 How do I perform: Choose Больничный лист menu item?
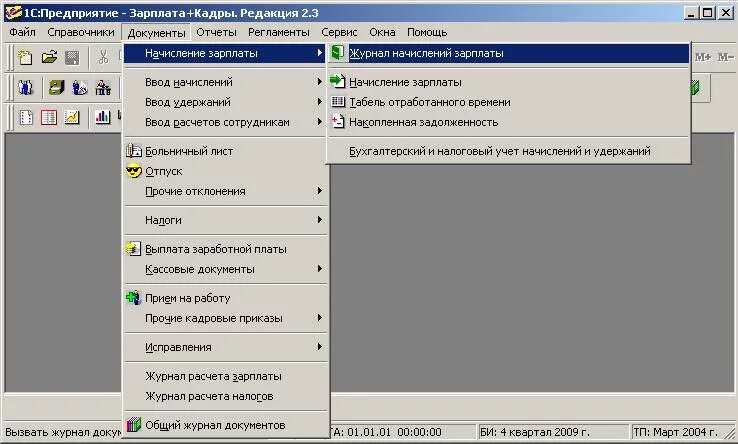tap(225, 151)
